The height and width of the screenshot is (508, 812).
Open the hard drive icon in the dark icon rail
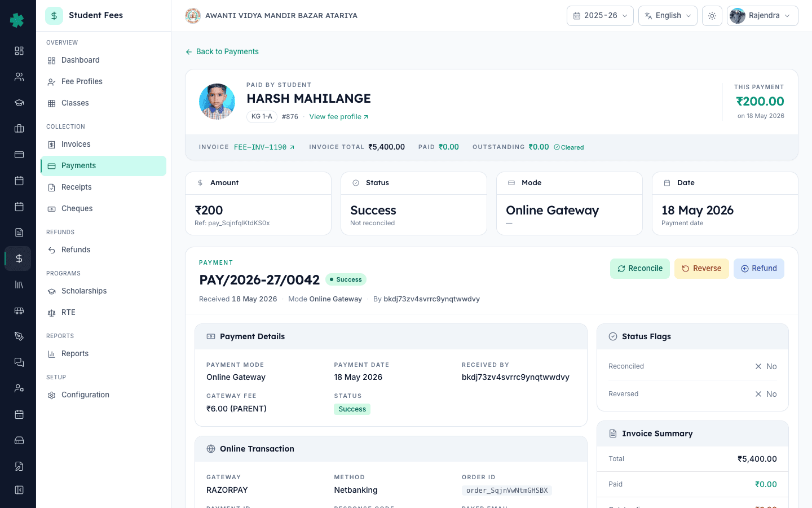(19, 440)
